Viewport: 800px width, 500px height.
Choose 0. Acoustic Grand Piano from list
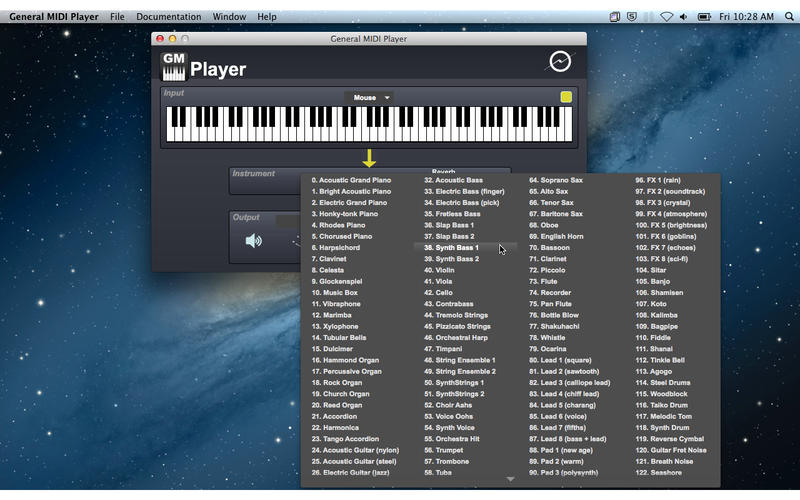click(x=351, y=180)
